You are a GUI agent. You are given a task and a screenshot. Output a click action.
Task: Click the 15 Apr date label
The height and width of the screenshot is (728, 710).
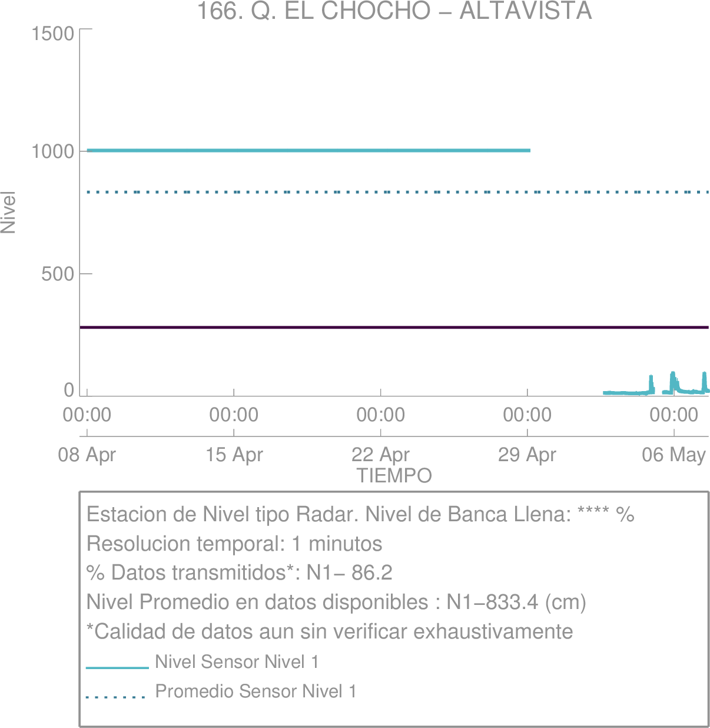(x=234, y=455)
